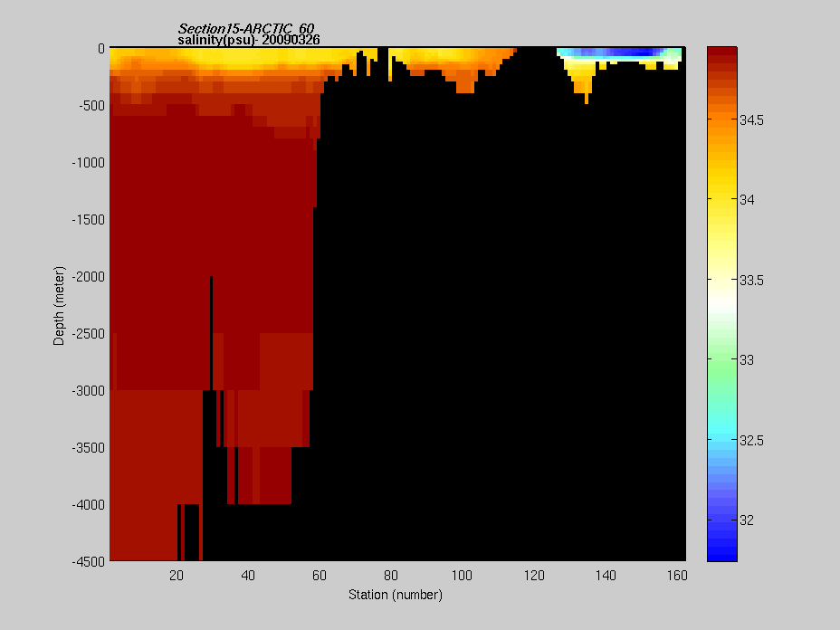This screenshot has width=840, height=630.
Task: Click depth tick label '-1500'
Action: click(89, 220)
